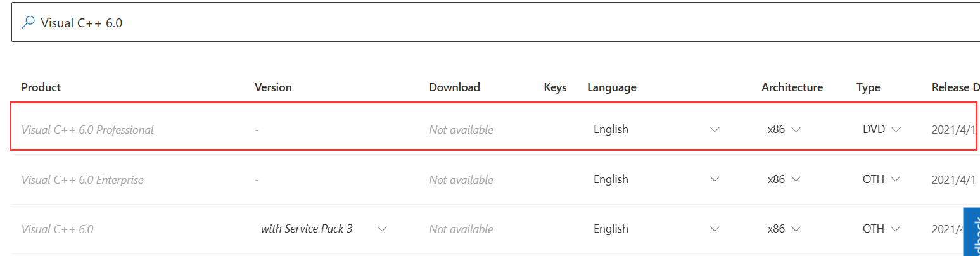The image size is (980, 256).
Task: Expand x86 architecture dropdown in Enterprise row
Action: [x=784, y=179]
